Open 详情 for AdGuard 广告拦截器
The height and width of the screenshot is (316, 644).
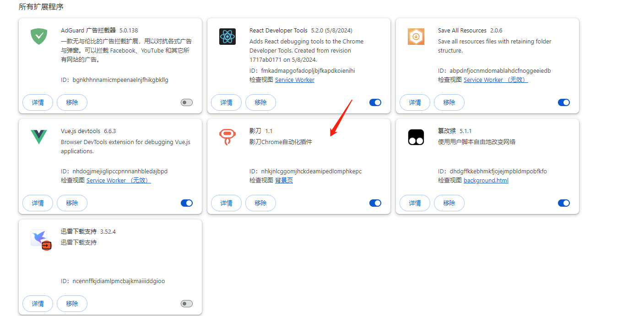point(38,102)
